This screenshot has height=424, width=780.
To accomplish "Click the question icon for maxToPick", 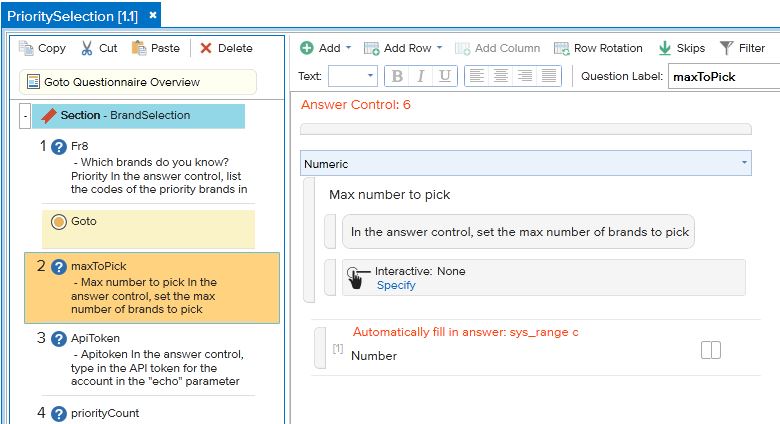I will [59, 267].
